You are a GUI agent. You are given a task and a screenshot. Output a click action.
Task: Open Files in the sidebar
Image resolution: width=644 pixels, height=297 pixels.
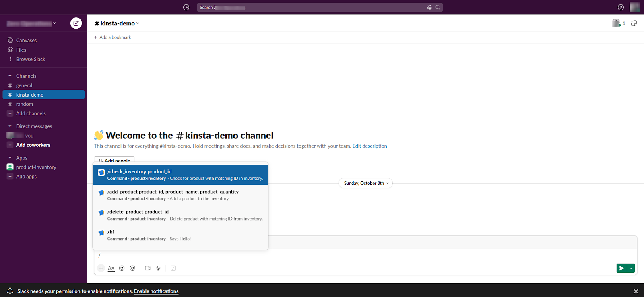(x=21, y=50)
